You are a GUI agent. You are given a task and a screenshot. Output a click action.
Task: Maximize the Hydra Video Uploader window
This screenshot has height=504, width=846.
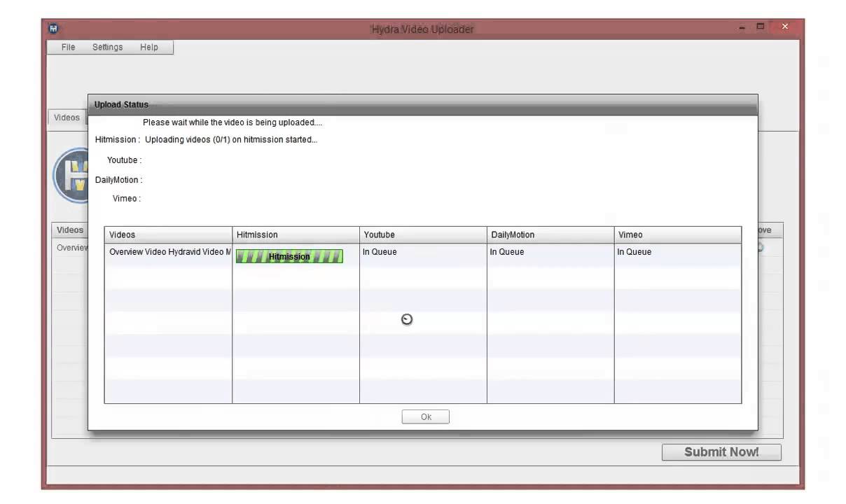(x=761, y=27)
